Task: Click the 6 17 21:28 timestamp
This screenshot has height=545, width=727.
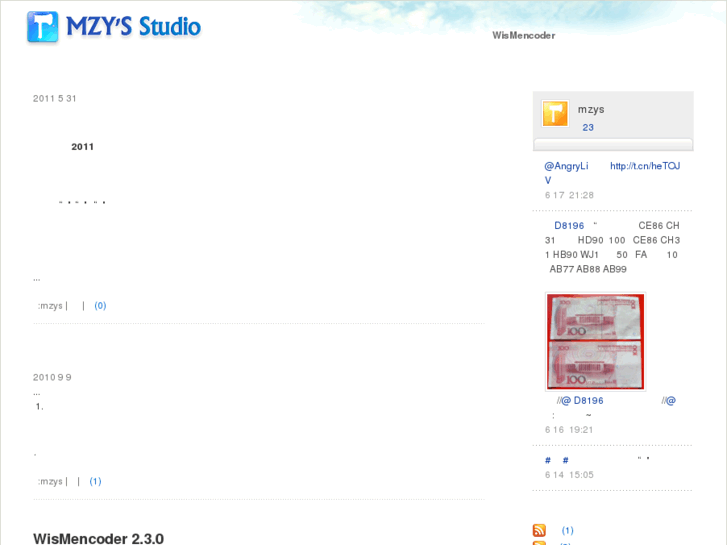Action: (569, 195)
